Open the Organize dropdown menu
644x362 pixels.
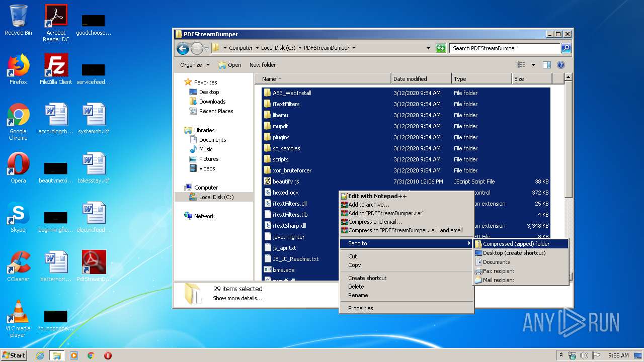(195, 65)
